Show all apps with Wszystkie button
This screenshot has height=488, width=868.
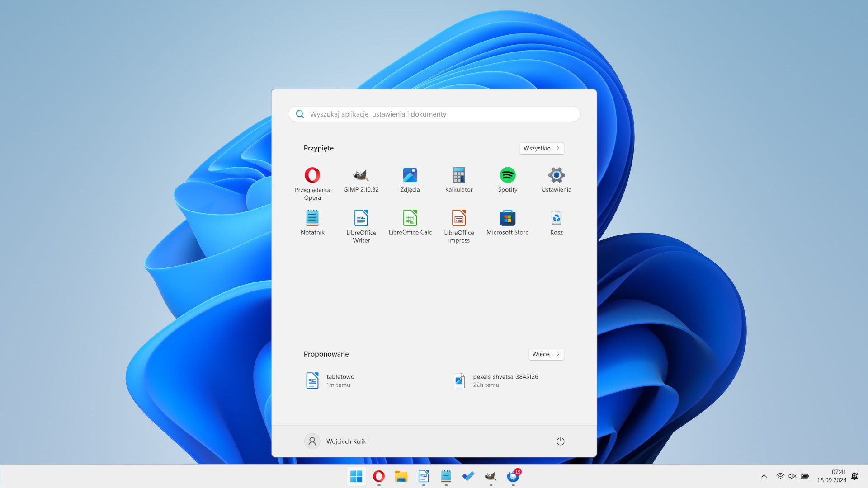pyautogui.click(x=542, y=148)
